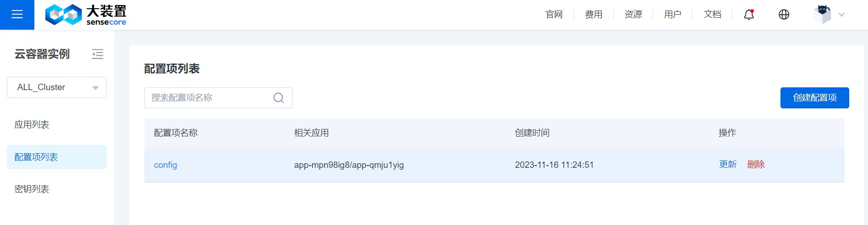
Task: Open 应用列表 in the sidebar
Action: pos(32,125)
